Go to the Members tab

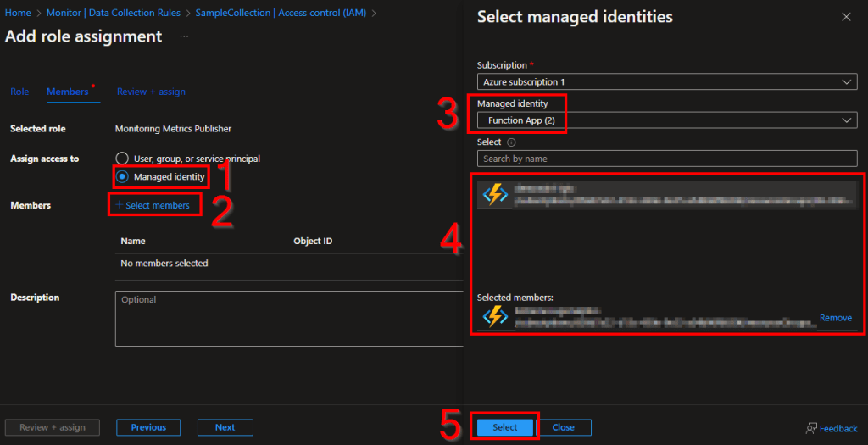pos(67,92)
